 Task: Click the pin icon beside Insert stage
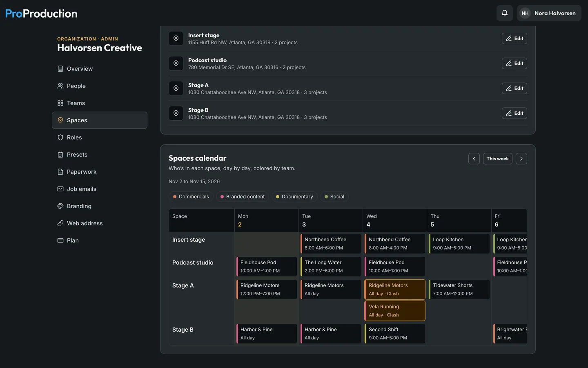[176, 38]
